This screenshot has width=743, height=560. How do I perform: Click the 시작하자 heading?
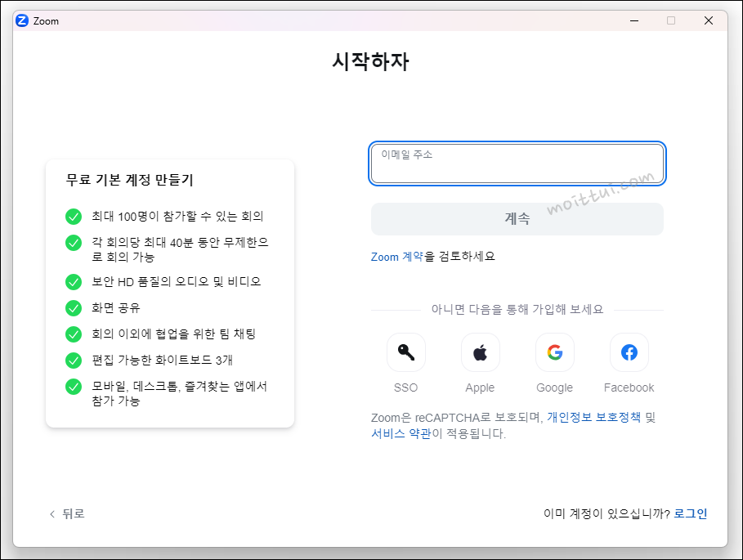click(370, 61)
